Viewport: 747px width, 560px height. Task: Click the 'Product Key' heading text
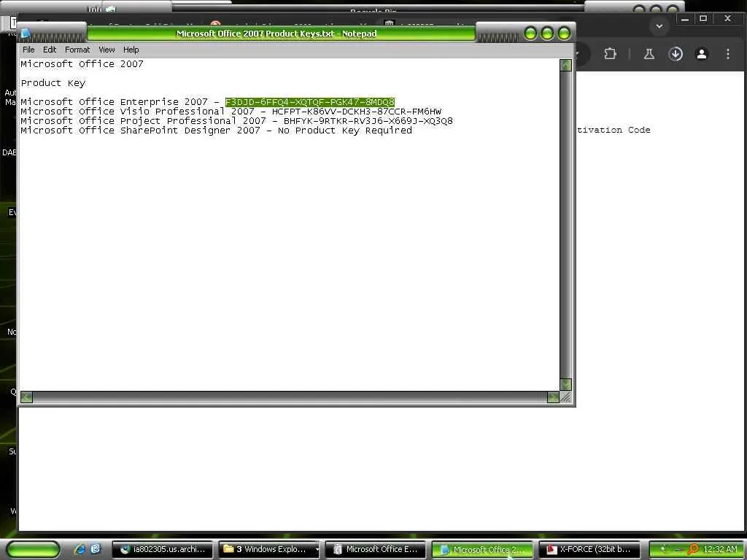(x=53, y=83)
